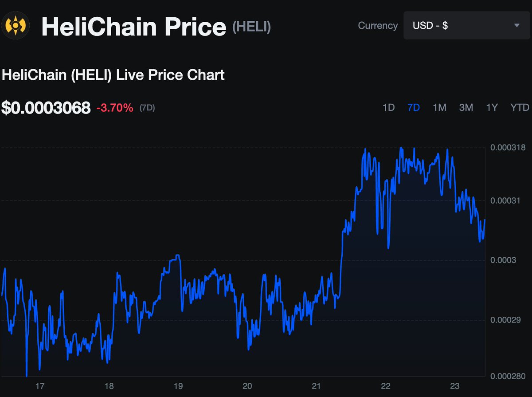Expand the currency selector arrow

coord(516,26)
